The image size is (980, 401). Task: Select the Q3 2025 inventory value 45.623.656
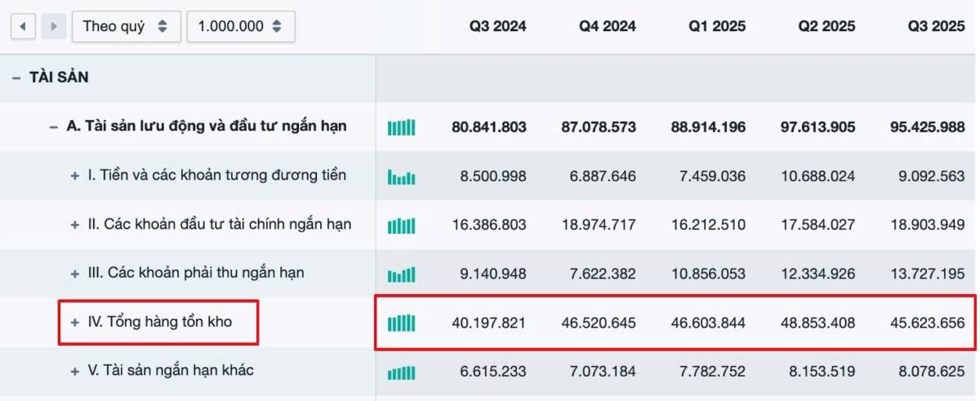(x=927, y=323)
